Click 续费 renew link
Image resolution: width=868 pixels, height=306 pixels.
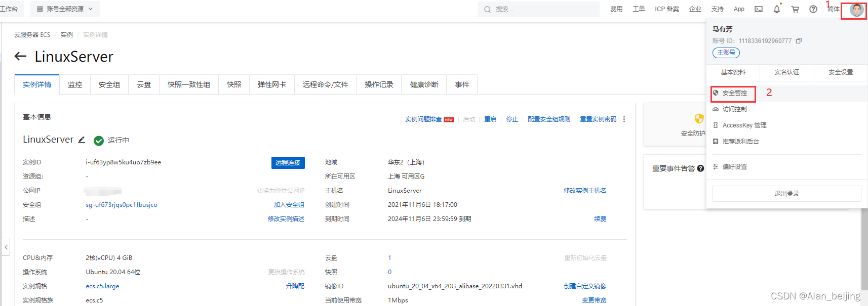(600, 219)
